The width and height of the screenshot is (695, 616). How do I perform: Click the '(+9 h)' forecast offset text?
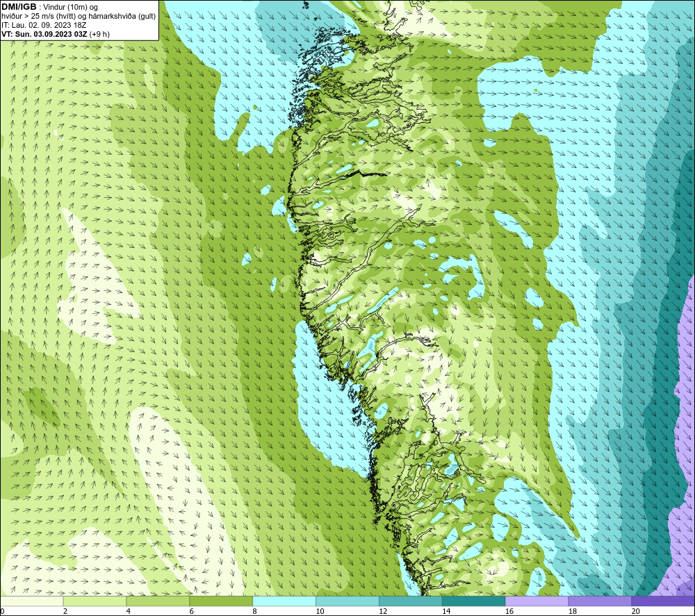pyautogui.click(x=99, y=34)
